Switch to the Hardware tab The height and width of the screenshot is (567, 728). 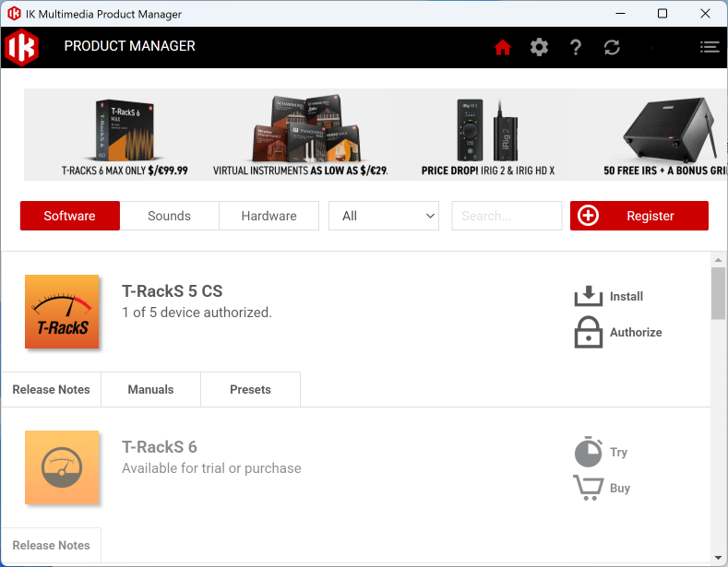tap(269, 216)
